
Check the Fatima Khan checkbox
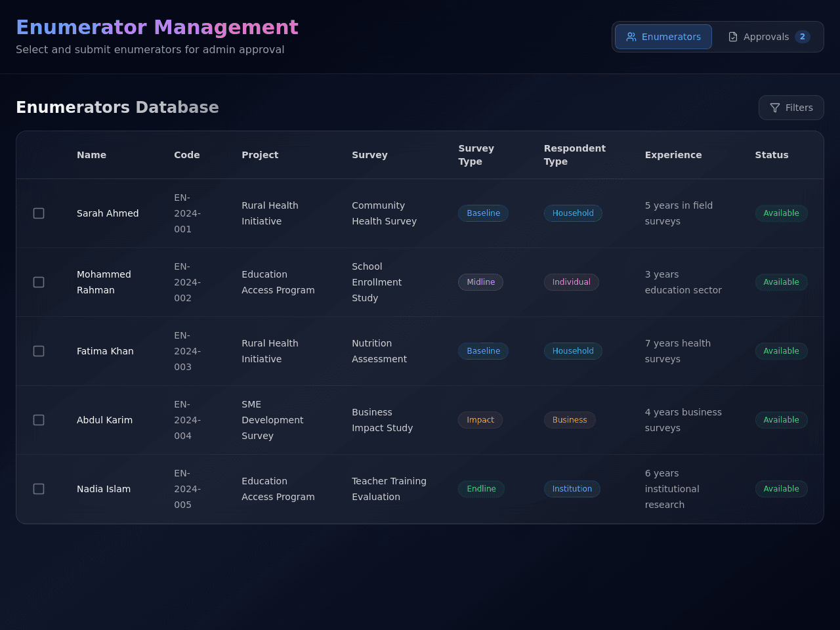tap(39, 351)
